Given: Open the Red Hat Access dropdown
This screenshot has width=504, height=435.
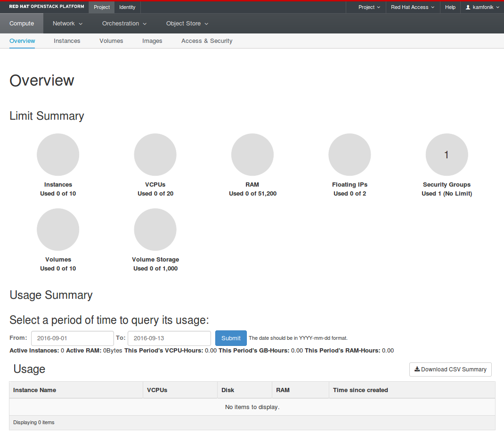Looking at the screenshot, I should pos(413,7).
